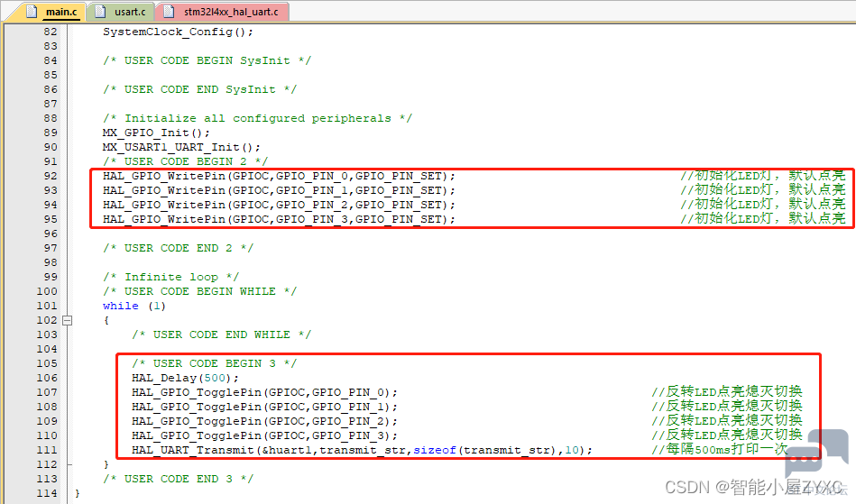Click the comment on line 111 about 500ms printing
Screen dimensions: 856x504
pos(720,450)
